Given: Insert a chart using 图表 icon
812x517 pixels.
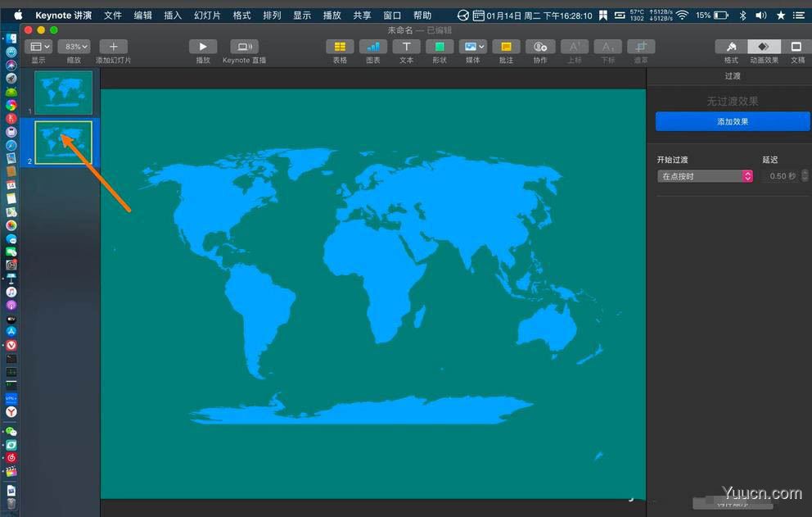Looking at the screenshot, I should tap(373, 47).
